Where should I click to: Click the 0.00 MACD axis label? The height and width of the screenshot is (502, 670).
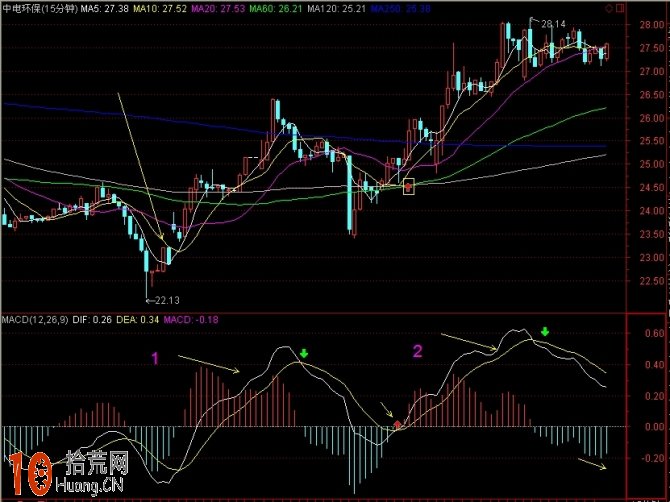click(x=654, y=426)
